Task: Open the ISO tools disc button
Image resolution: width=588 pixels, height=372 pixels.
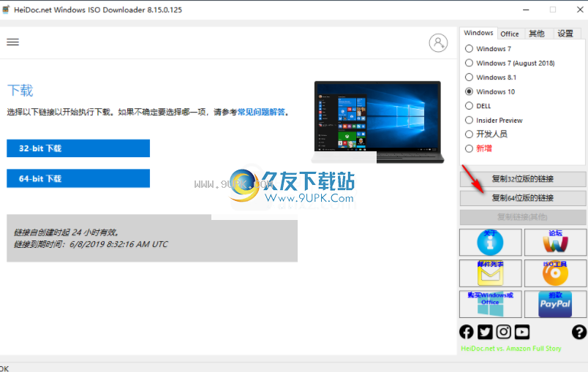Action: point(555,273)
